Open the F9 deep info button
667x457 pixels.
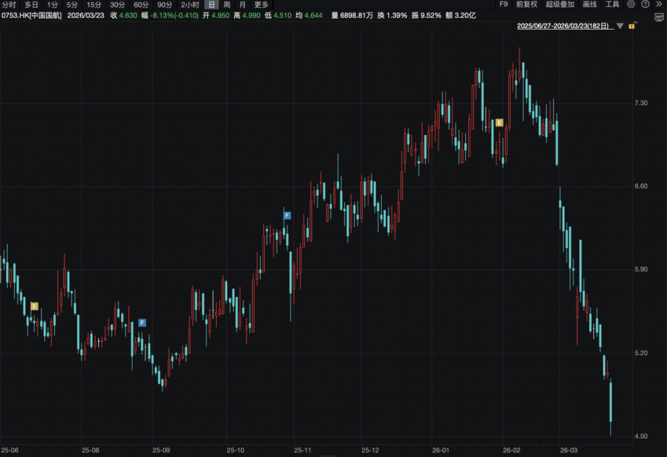(502, 5)
